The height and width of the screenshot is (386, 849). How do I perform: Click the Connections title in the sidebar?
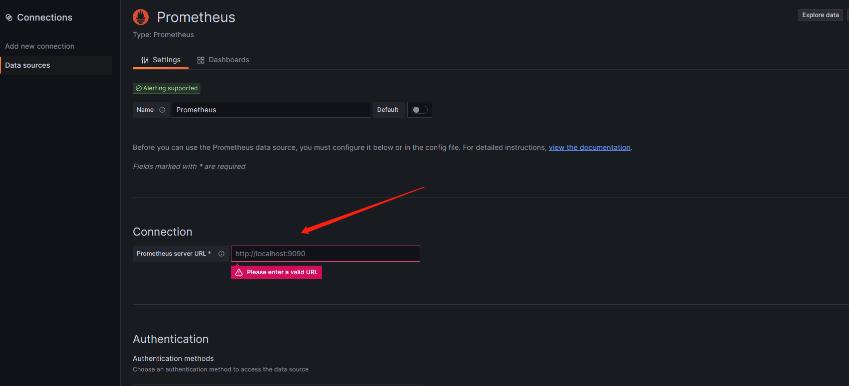(x=44, y=18)
